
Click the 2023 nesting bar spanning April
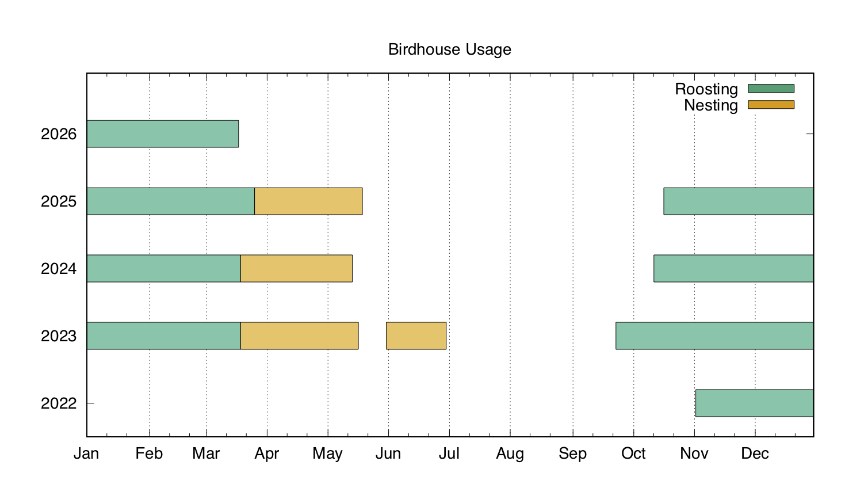pos(299,336)
